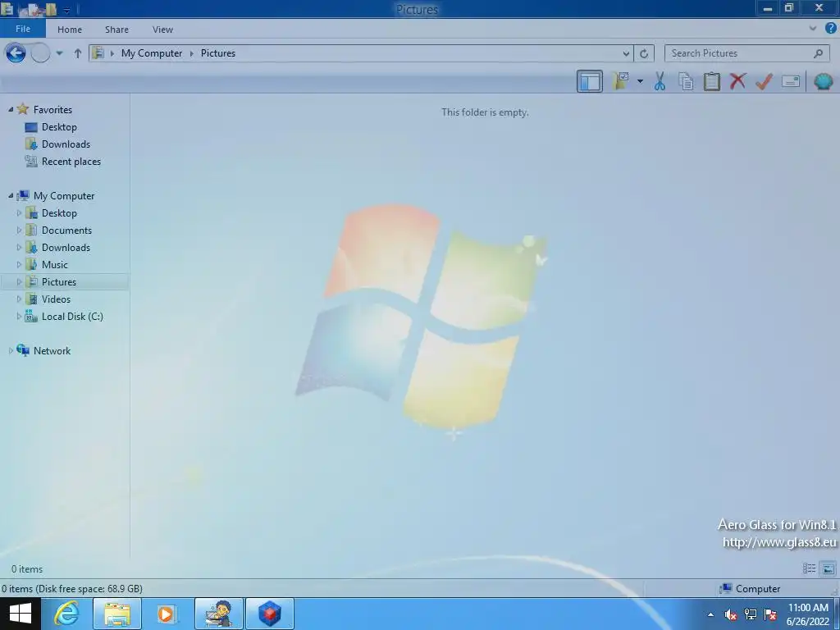Switch to large icons view in status bar
Viewport: 840px width, 630px height.
(x=828, y=568)
